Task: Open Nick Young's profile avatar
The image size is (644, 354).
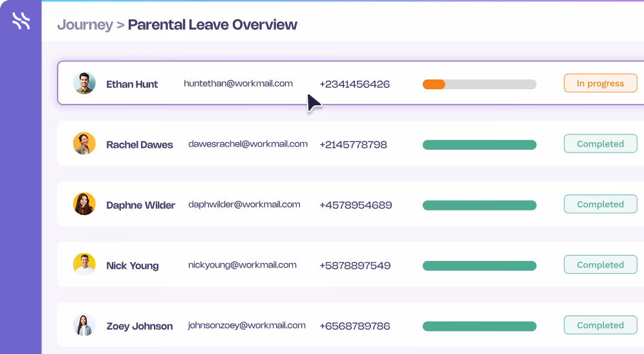Action: 84,264
